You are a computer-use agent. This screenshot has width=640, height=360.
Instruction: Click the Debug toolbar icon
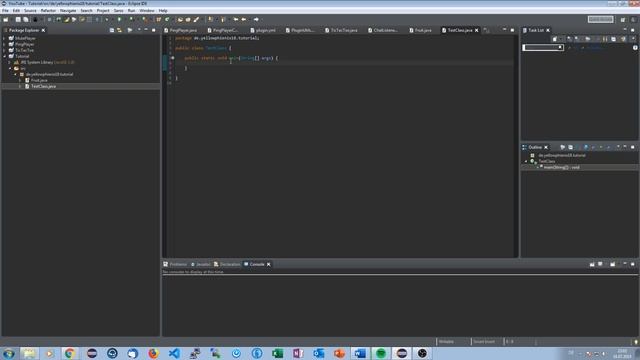coord(107,20)
